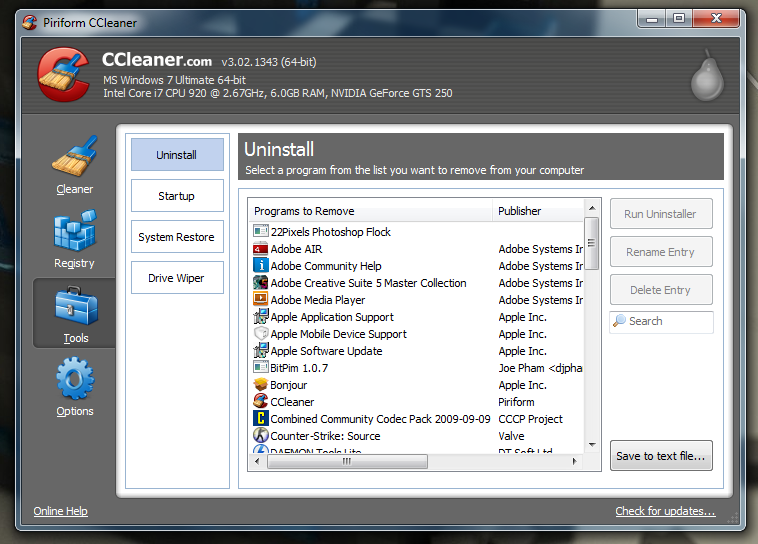758x544 pixels.
Task: Open the Online Help link
Action: 60,511
